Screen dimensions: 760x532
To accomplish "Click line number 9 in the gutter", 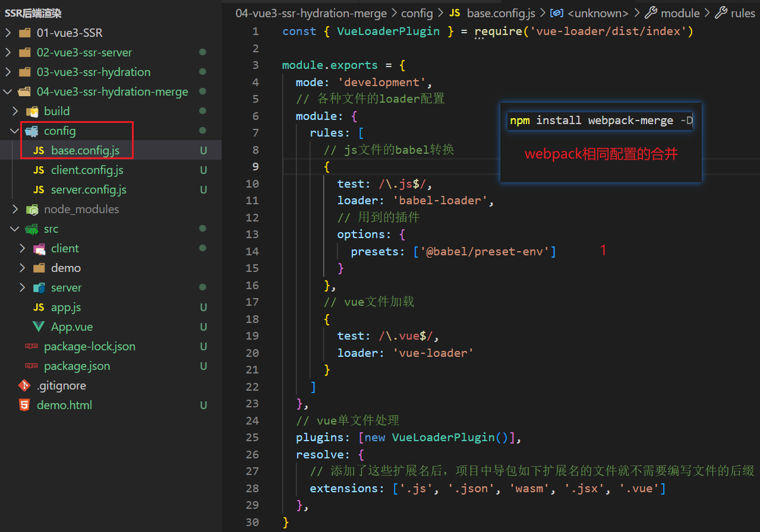I will (256, 166).
